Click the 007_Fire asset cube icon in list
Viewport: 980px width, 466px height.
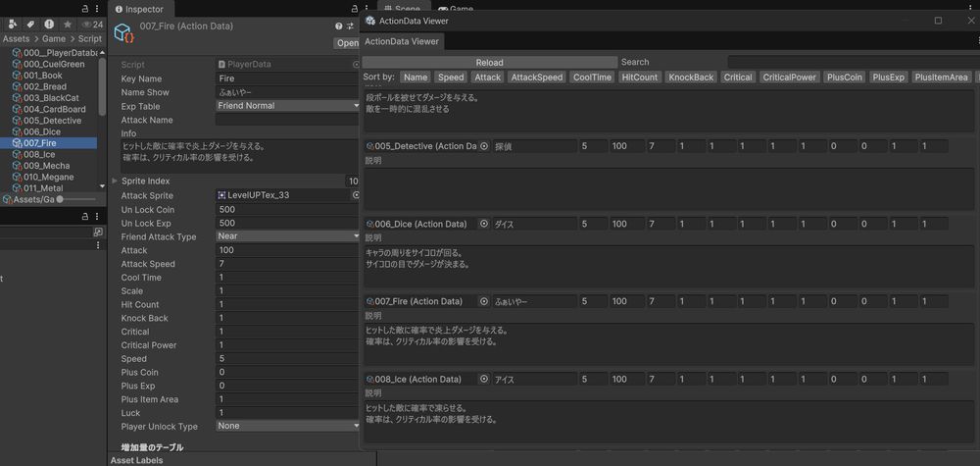(17, 143)
